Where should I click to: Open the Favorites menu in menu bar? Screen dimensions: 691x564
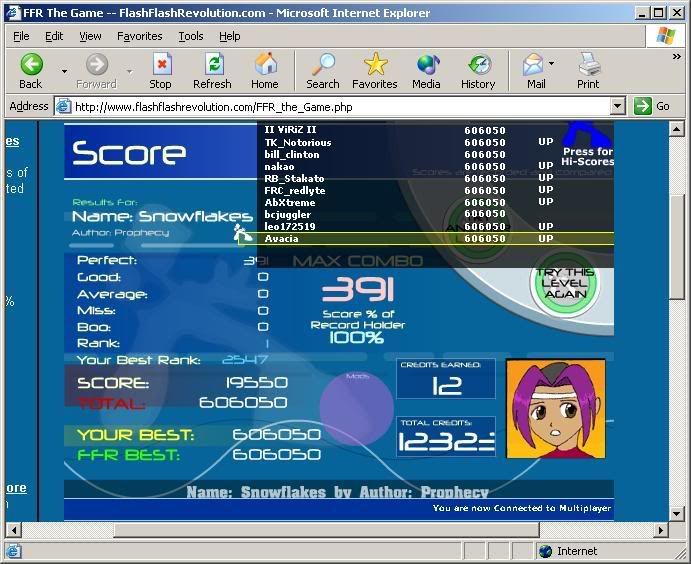139,36
